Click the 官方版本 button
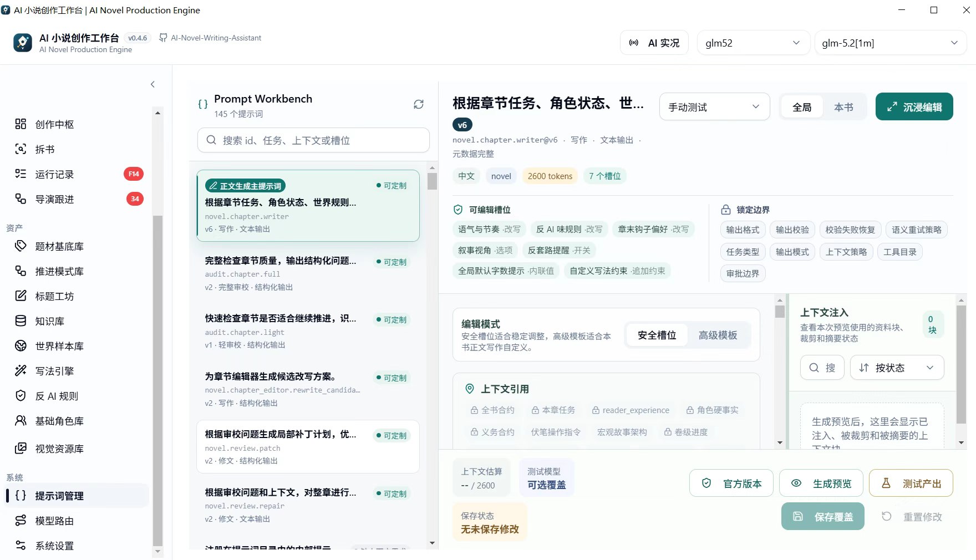This screenshot has width=976, height=560. coord(732,483)
